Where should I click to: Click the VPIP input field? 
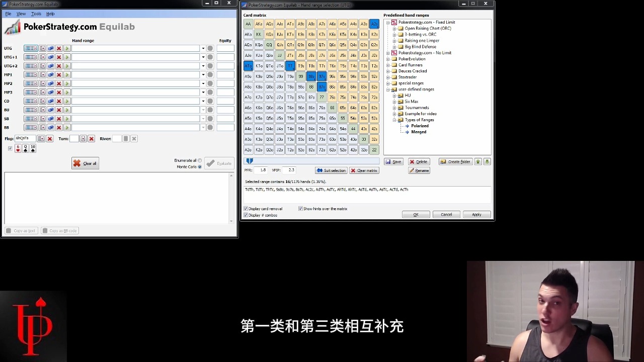point(289,170)
